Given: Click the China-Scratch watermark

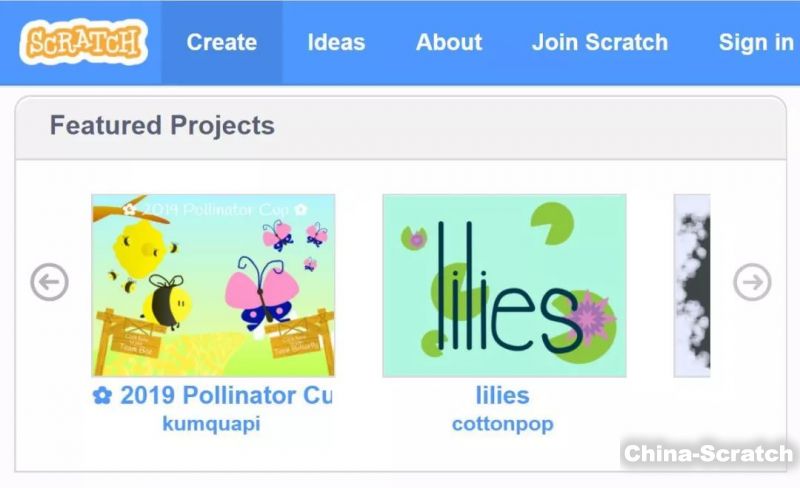Looking at the screenshot, I should tap(708, 453).
